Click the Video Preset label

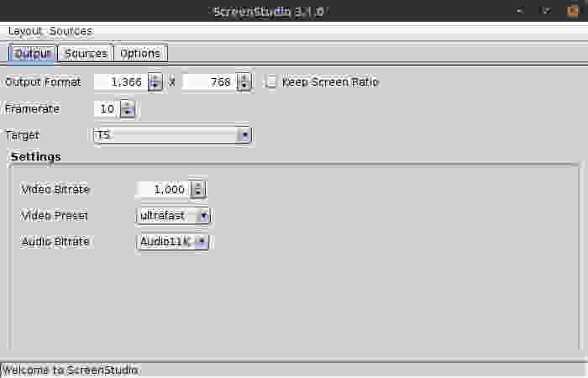tap(55, 216)
